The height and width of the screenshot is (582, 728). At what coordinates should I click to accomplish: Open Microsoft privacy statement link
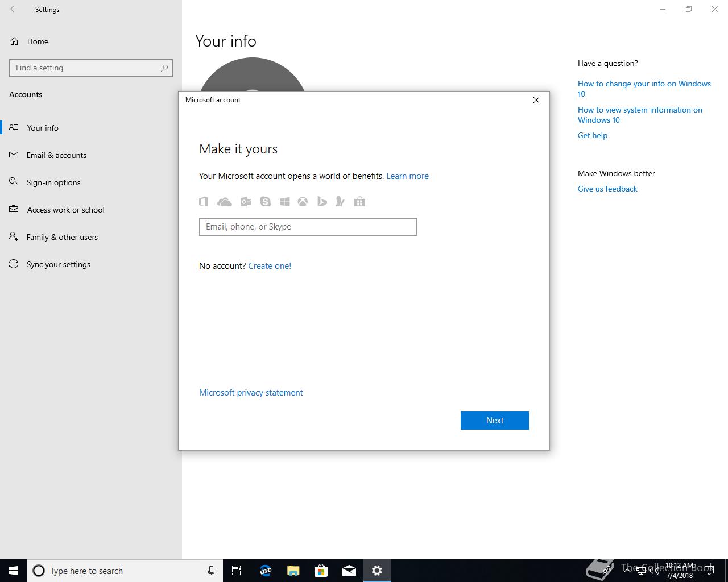(251, 393)
